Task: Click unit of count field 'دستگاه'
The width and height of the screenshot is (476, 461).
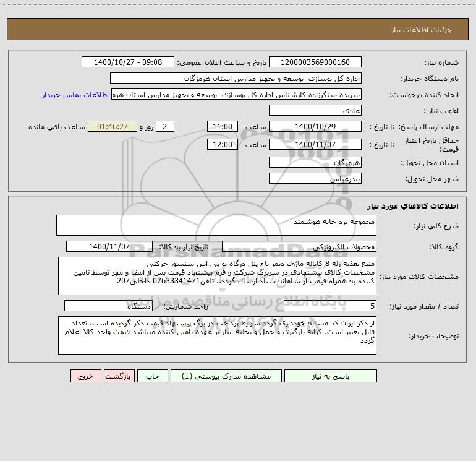Action: click(108, 306)
